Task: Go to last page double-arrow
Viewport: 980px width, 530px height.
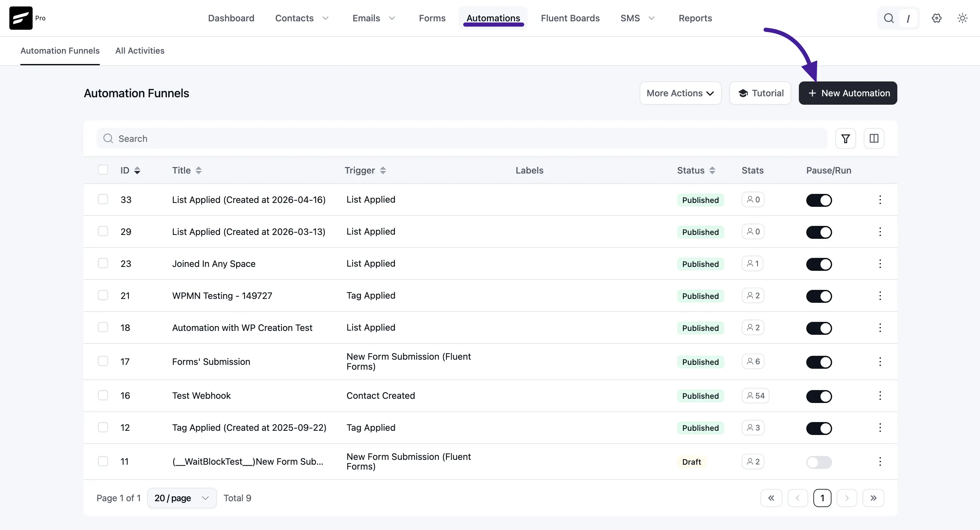Action: [x=873, y=498]
